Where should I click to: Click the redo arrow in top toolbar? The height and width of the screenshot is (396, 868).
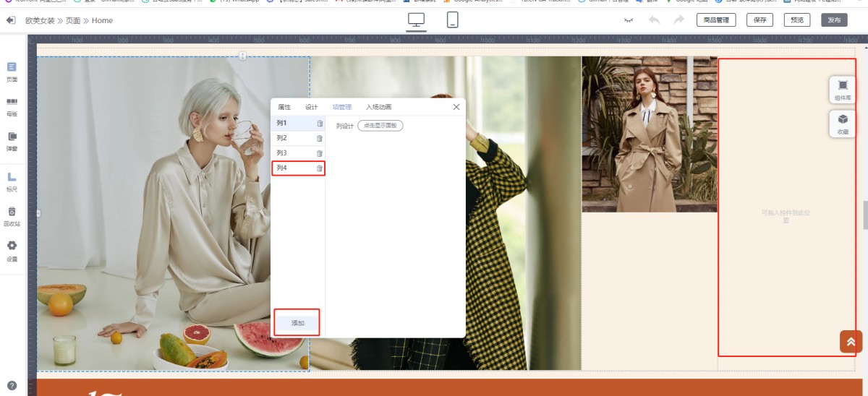tap(678, 20)
